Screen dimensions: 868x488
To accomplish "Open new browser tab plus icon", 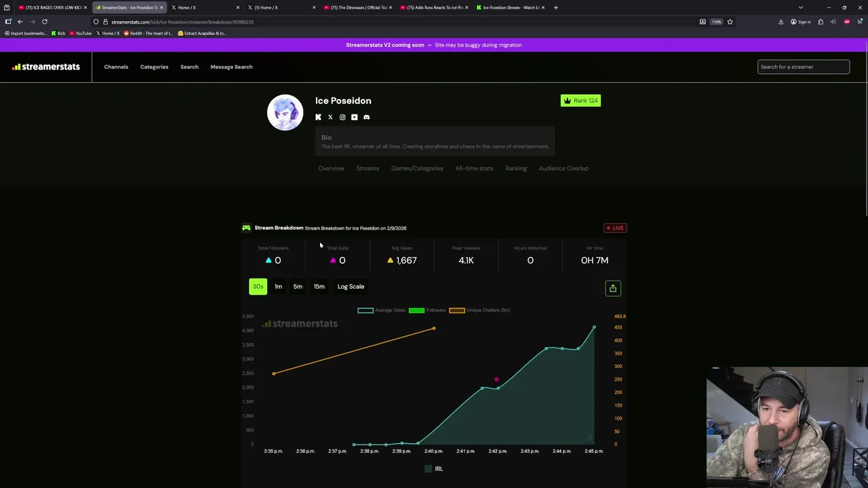I will [555, 7].
